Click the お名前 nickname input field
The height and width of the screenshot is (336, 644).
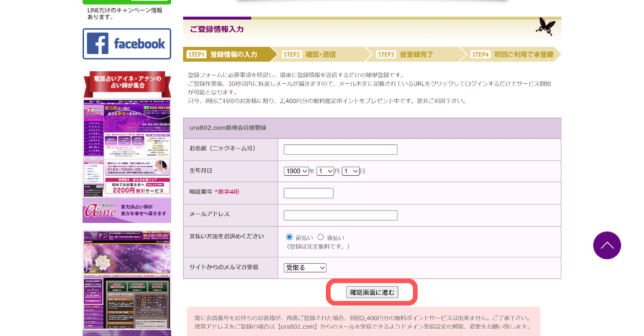point(340,149)
